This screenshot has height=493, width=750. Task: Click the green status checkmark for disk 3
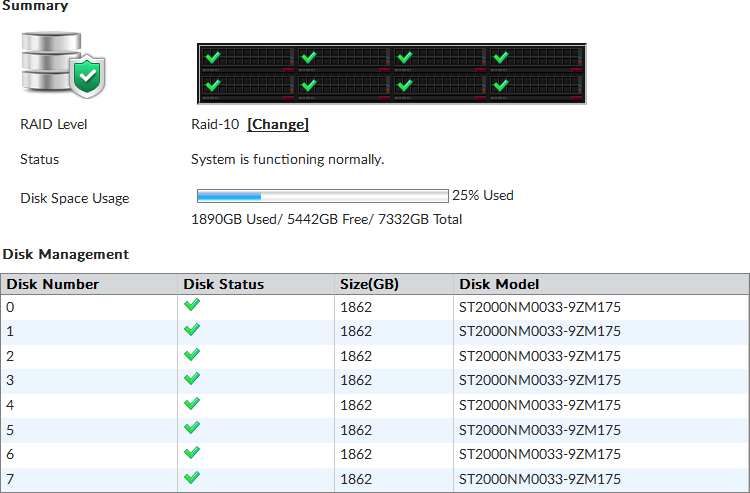pos(192,380)
